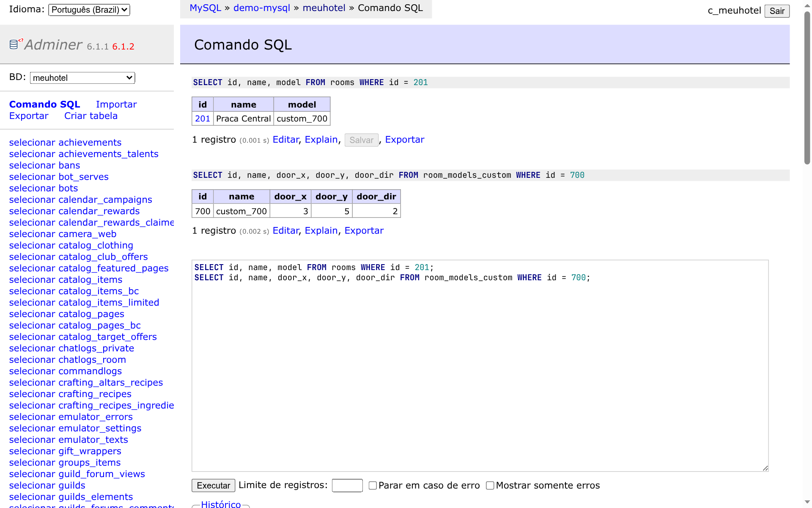812x508 pixels.
Task: Go to MySQL breadcrumb link
Action: 205,8
